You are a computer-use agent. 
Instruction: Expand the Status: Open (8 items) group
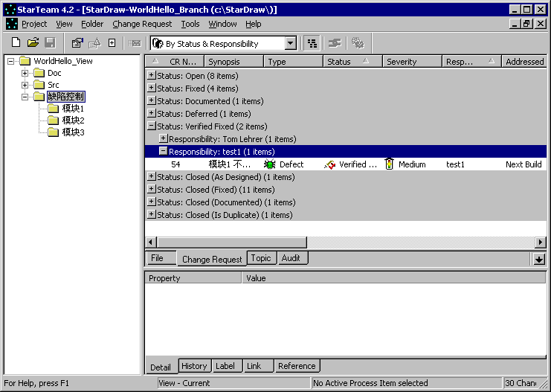(151, 75)
